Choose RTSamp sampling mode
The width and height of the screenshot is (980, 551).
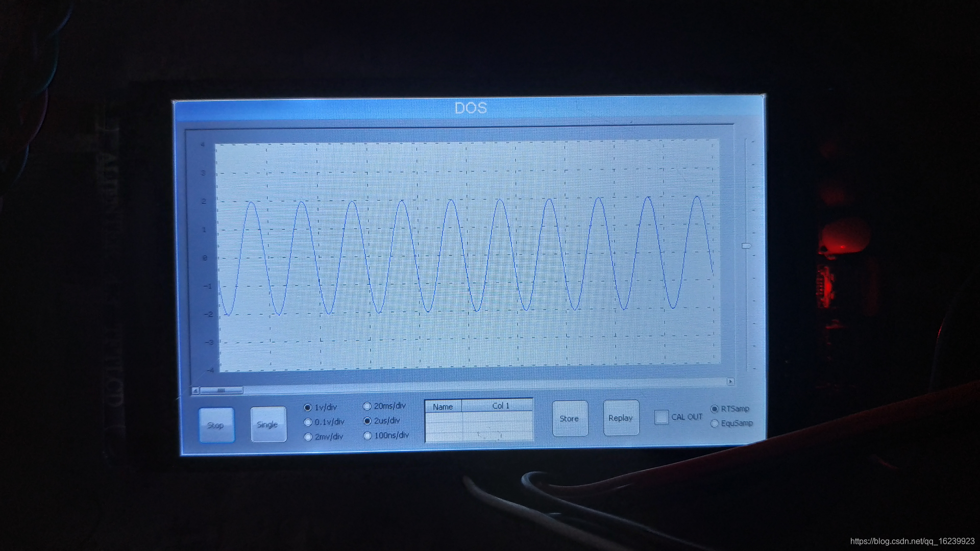[x=715, y=409]
